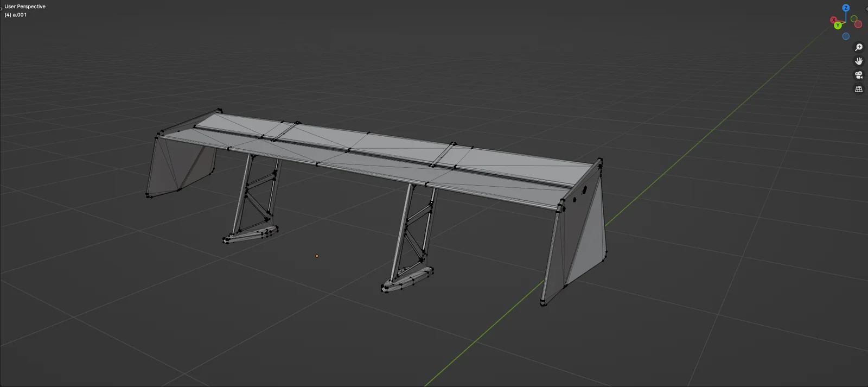Click the User Perspective view label

pyautogui.click(x=25, y=7)
